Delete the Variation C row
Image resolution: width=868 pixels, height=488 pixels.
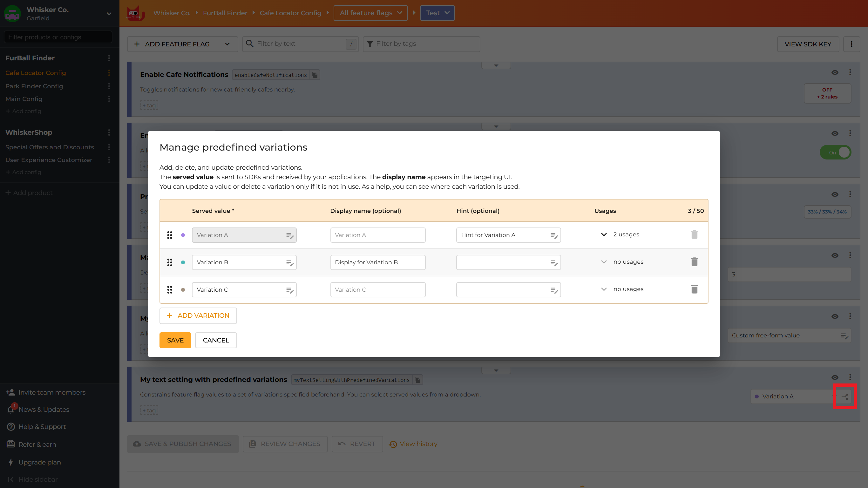tap(694, 289)
